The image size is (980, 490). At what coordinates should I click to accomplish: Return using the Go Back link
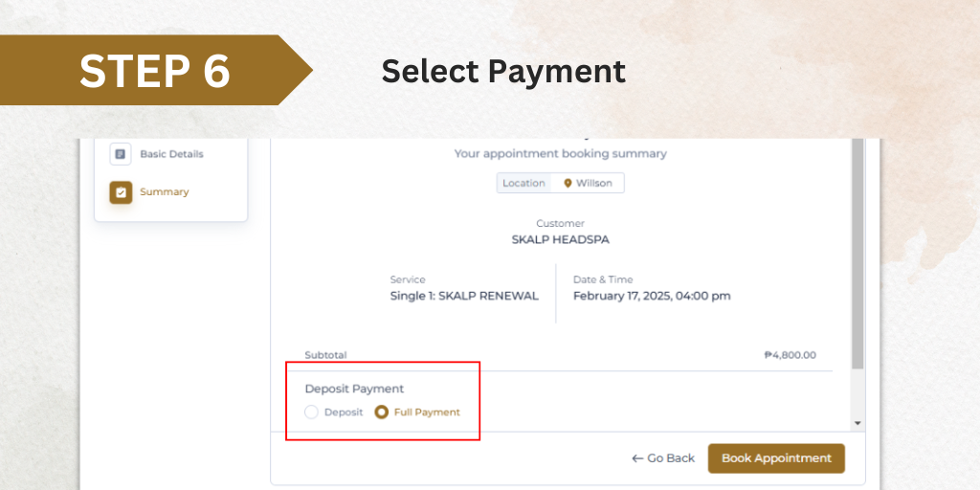[663, 458]
